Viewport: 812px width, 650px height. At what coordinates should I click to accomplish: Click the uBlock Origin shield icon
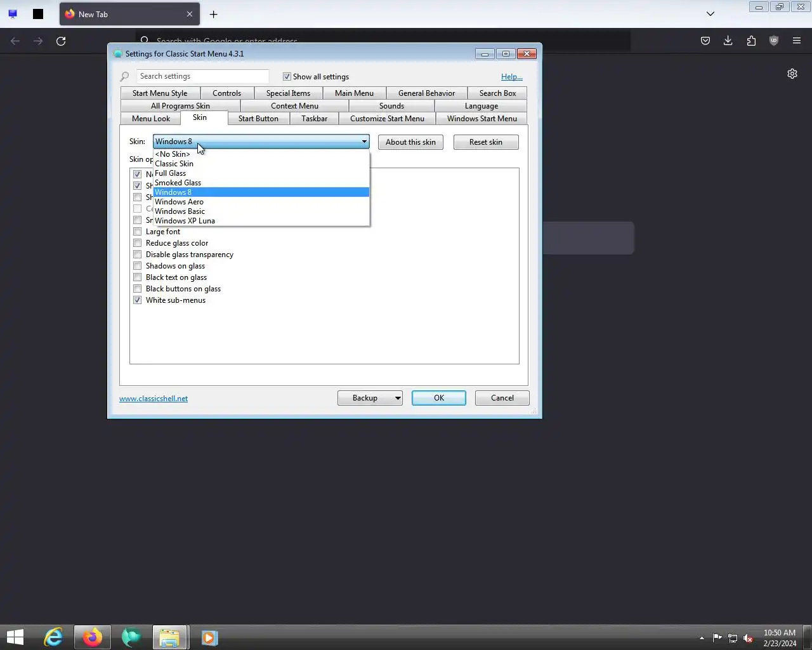pos(774,41)
